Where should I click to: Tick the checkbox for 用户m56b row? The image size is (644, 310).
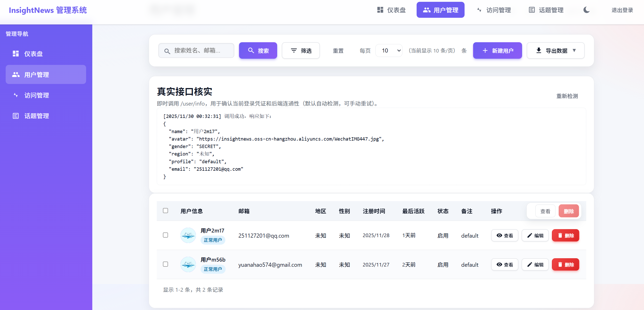pos(166,264)
